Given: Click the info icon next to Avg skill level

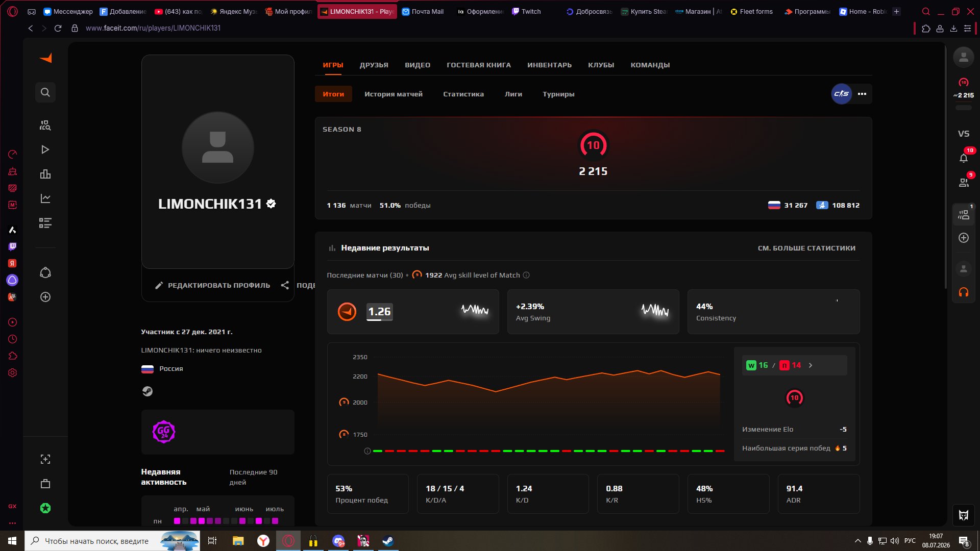Looking at the screenshot, I should [x=526, y=275].
